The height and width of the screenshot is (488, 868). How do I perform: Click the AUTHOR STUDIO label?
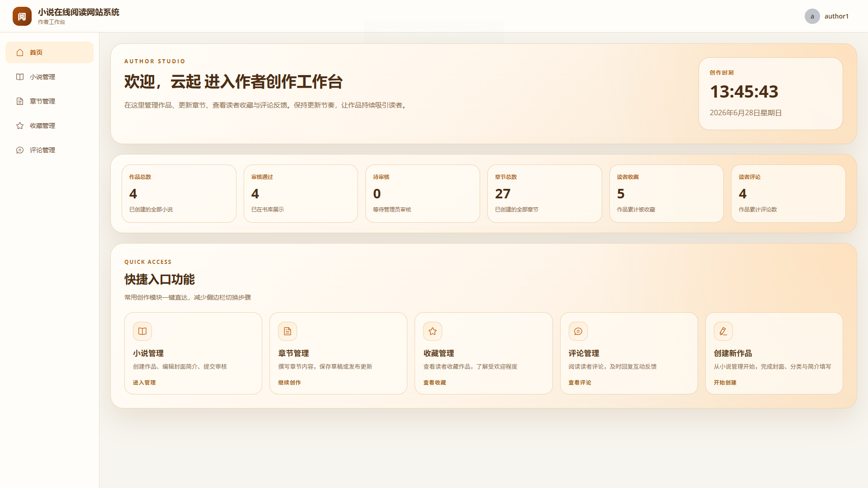coord(155,61)
